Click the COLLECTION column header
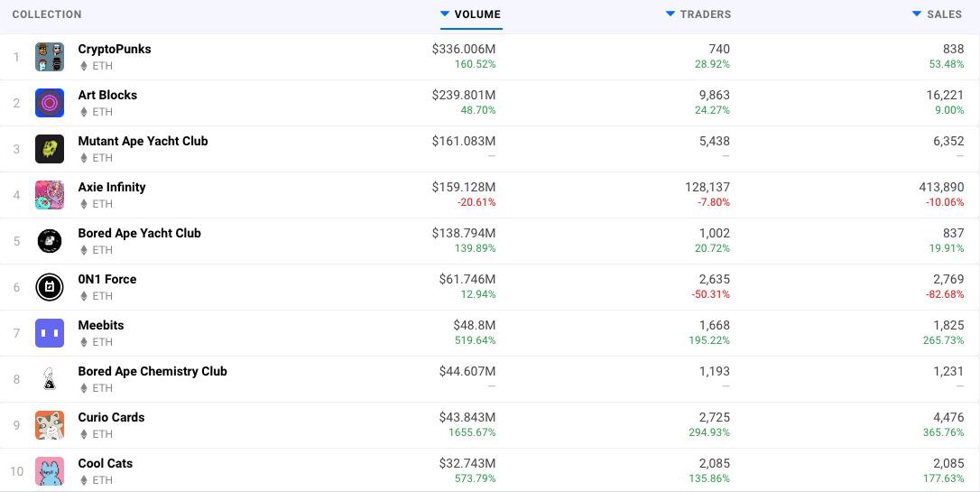The image size is (980, 492). 47,14
